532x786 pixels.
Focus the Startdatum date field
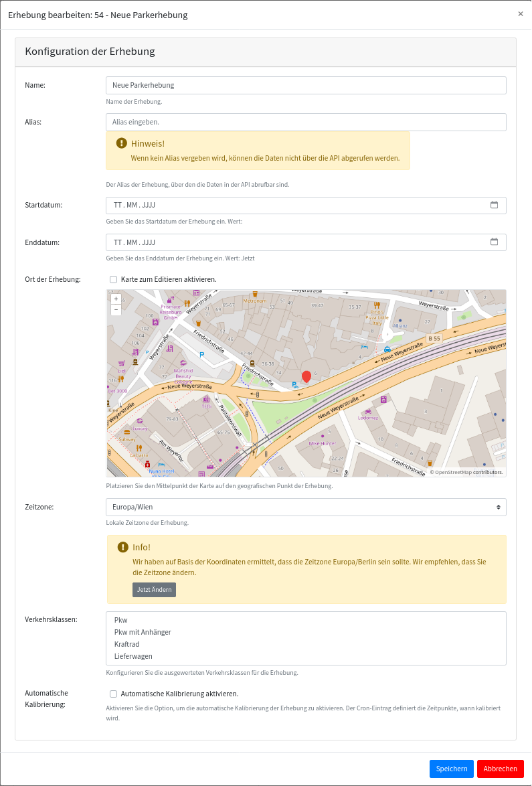[x=306, y=205]
